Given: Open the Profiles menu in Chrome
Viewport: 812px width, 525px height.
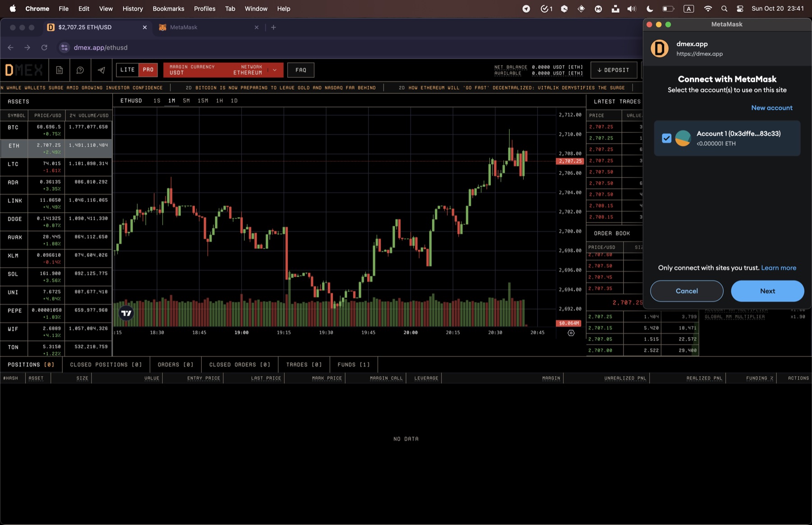Looking at the screenshot, I should (204, 9).
